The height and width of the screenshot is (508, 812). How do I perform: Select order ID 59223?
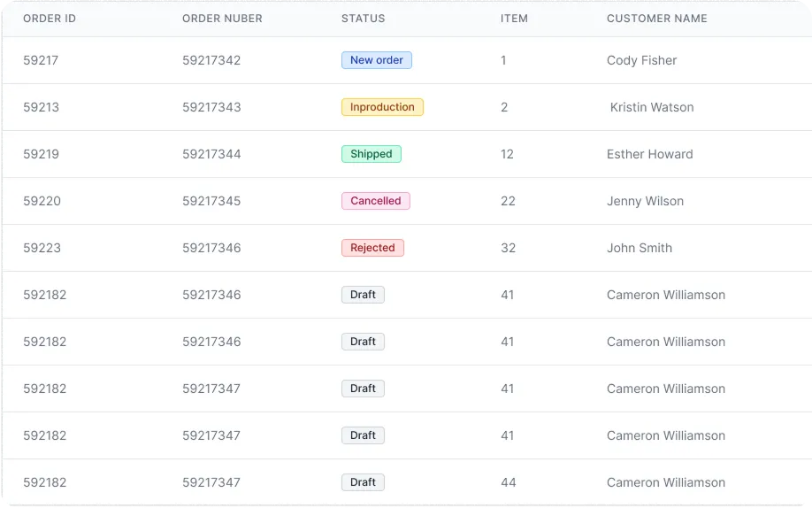[42, 248]
